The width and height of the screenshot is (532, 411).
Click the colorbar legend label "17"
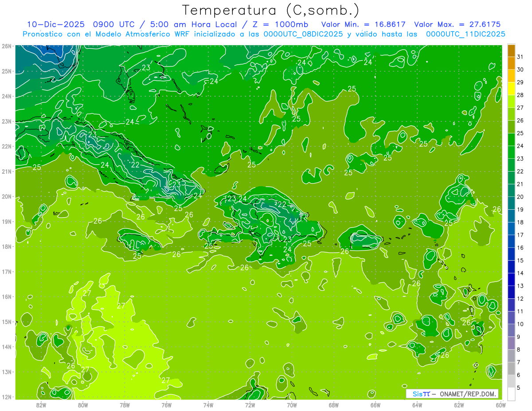coord(520,235)
